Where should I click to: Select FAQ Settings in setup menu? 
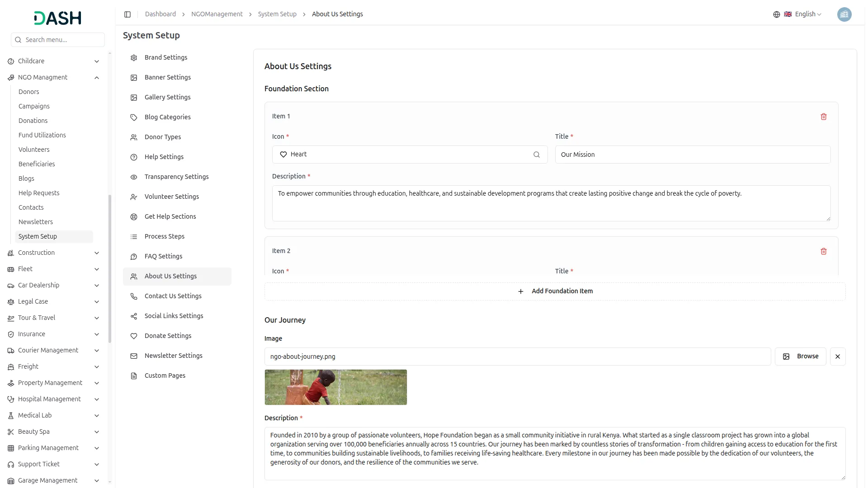click(x=163, y=256)
